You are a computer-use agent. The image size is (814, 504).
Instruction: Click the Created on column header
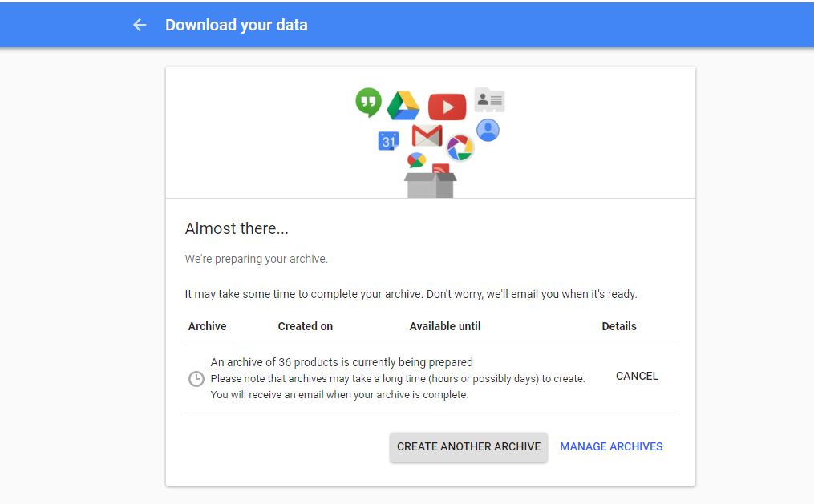coord(305,326)
